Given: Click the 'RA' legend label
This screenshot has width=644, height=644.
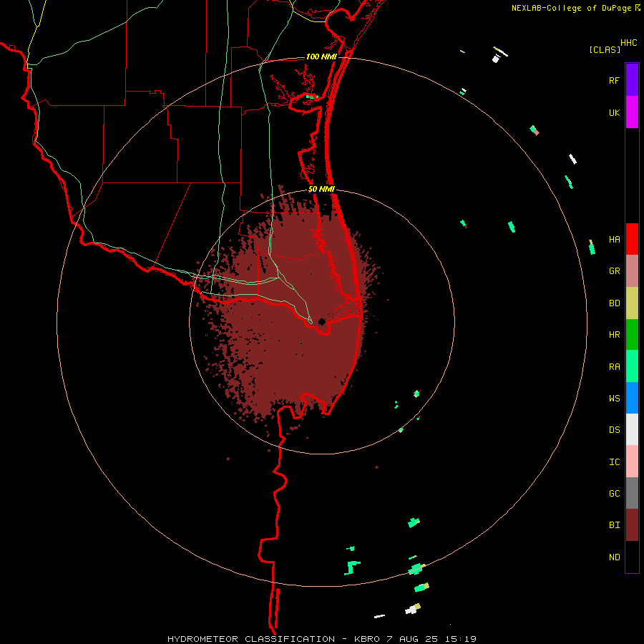Looking at the screenshot, I should (x=614, y=367).
